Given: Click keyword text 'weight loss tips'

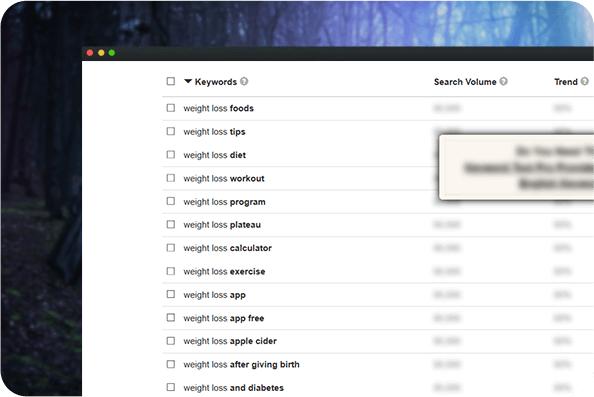Looking at the screenshot, I should (x=214, y=132).
